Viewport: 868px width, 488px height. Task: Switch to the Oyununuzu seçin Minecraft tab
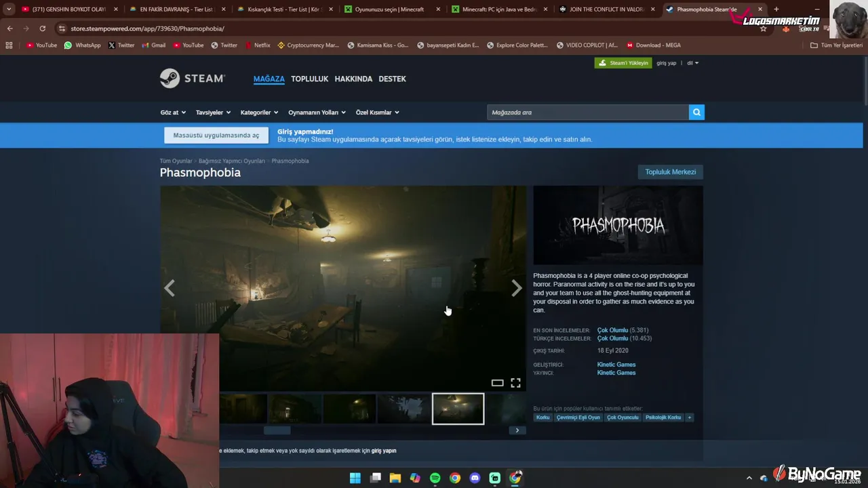coord(392,9)
